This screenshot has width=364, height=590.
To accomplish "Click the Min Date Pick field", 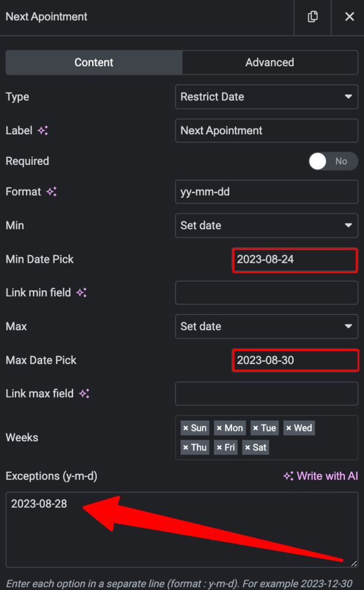I will [295, 260].
